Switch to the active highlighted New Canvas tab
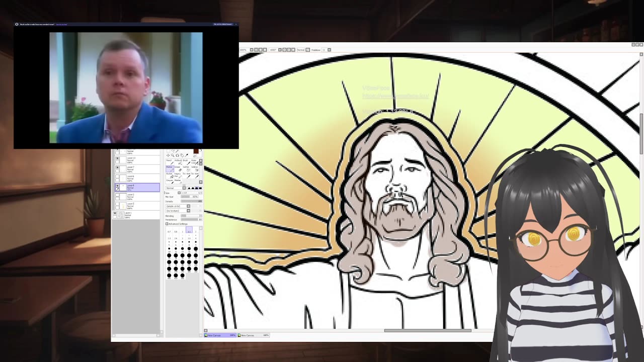644x362 pixels. [220, 335]
